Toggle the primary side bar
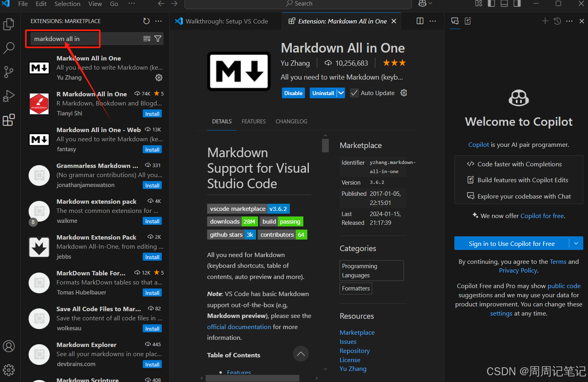Image resolution: width=588 pixels, height=382 pixels. (491, 4)
